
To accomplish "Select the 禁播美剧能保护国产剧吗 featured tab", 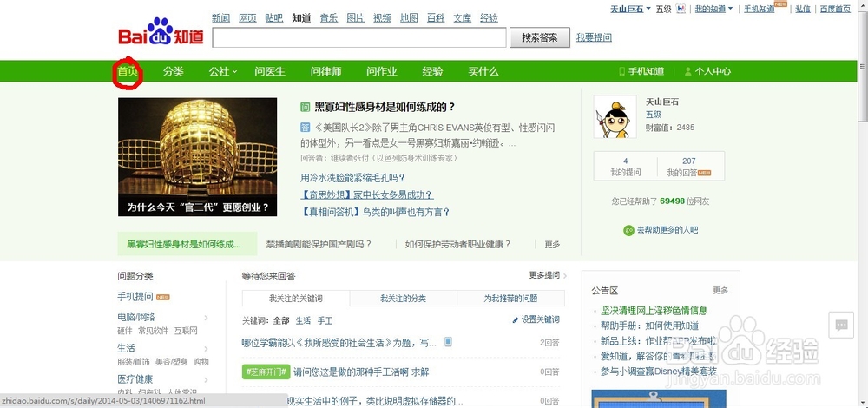I will tap(319, 244).
